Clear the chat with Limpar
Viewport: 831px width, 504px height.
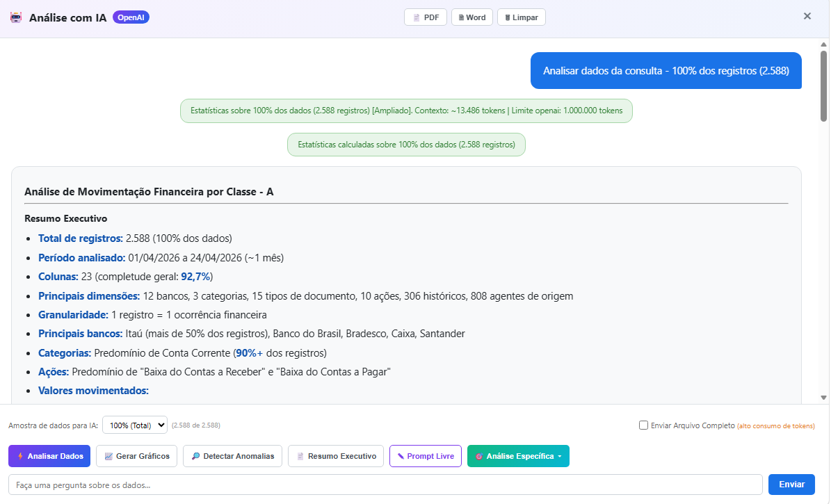point(521,17)
